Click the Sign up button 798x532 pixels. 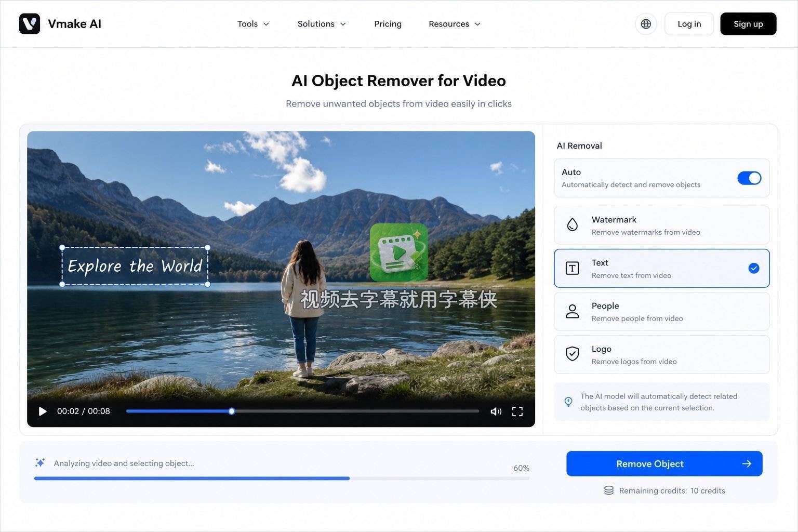(748, 24)
